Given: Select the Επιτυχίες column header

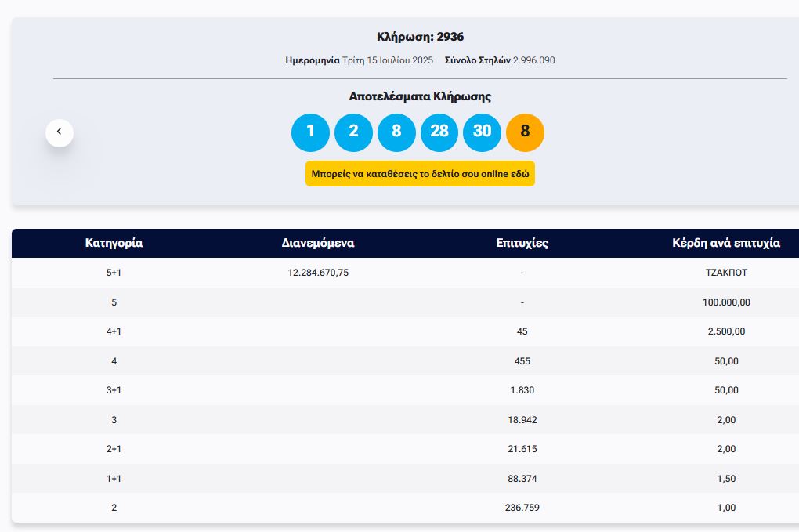Looking at the screenshot, I should pyautogui.click(x=522, y=243).
